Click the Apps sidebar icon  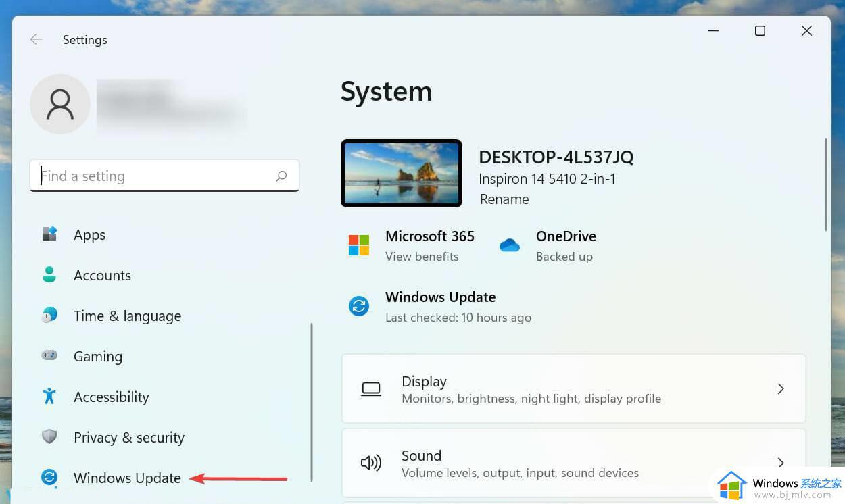(x=49, y=234)
